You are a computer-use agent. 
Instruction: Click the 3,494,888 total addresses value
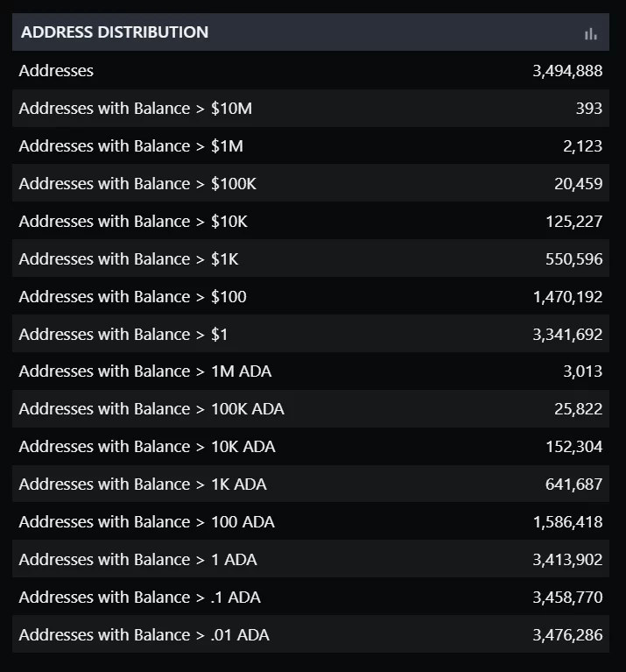(x=567, y=71)
